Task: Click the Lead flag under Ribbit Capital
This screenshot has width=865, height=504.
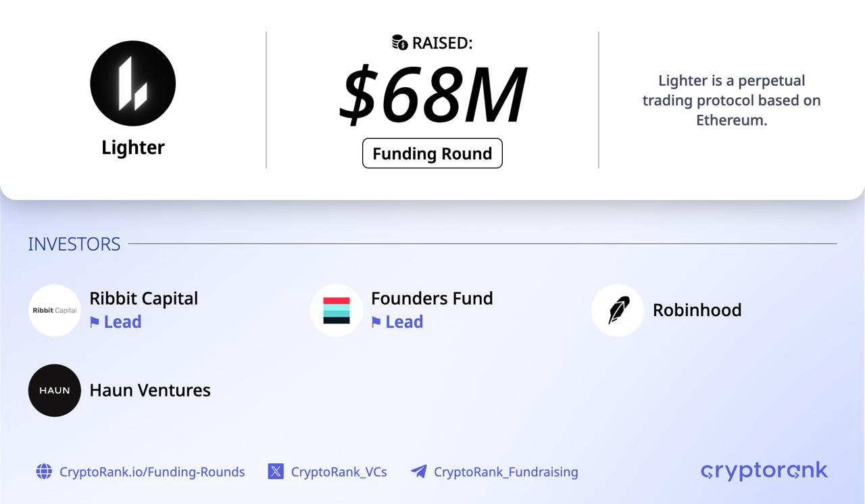Action: (x=95, y=322)
